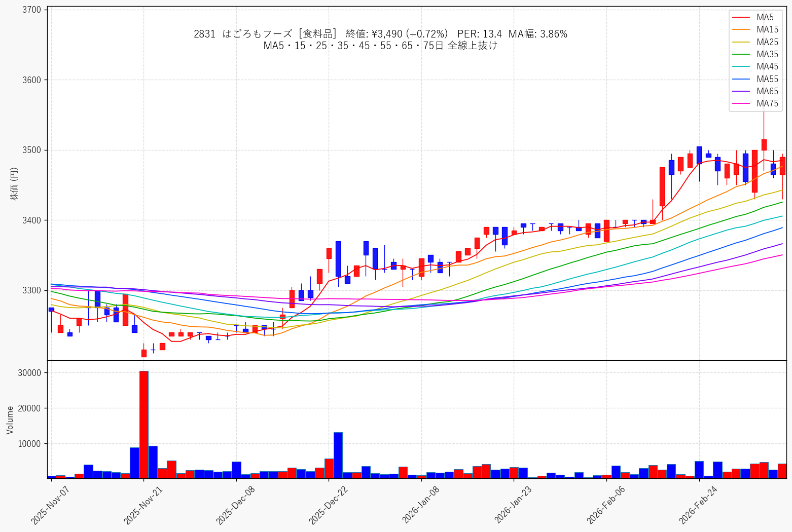Click the MA15 legend entry
This screenshot has width=792, height=532.
(x=754, y=29)
